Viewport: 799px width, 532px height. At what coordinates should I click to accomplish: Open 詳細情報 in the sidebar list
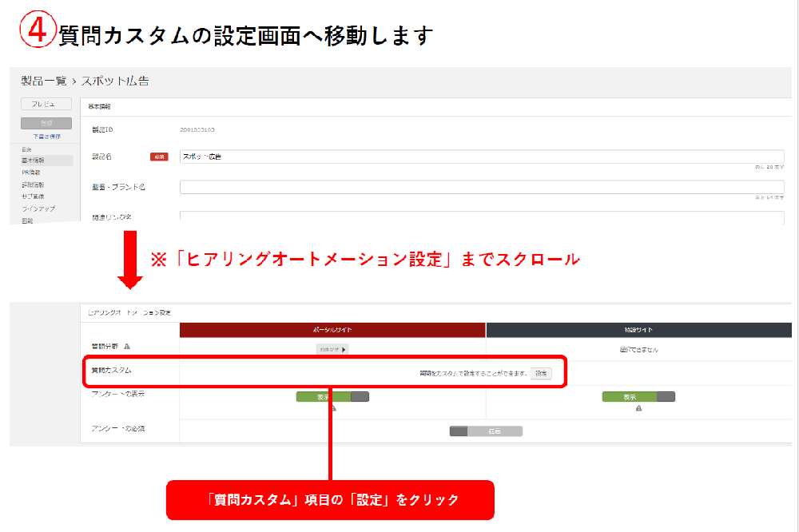(x=33, y=185)
